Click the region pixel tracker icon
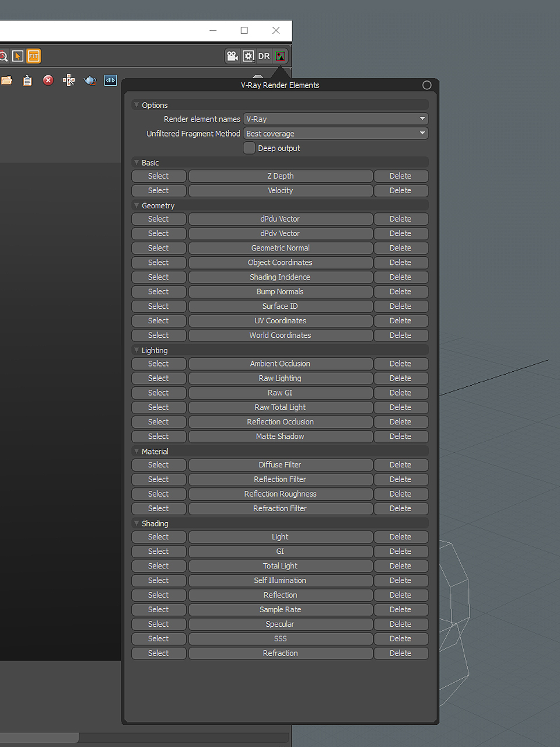Screen dimensions: 560x747 pos(69,81)
